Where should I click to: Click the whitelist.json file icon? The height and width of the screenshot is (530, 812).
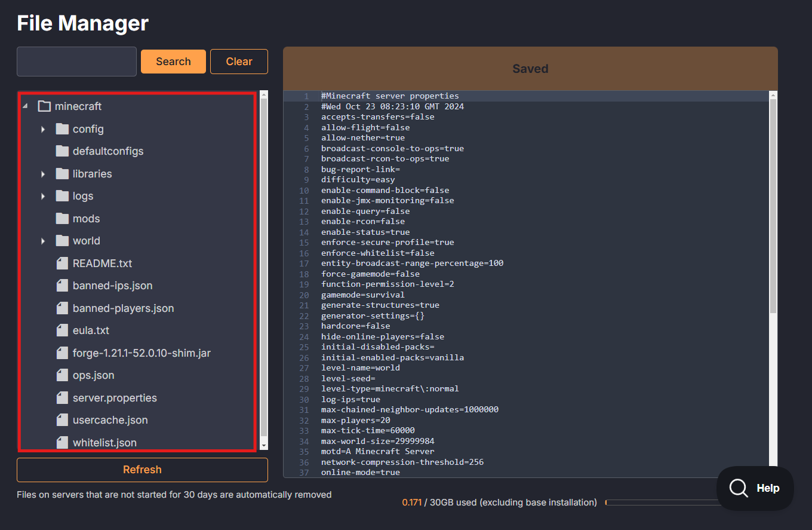click(x=62, y=443)
